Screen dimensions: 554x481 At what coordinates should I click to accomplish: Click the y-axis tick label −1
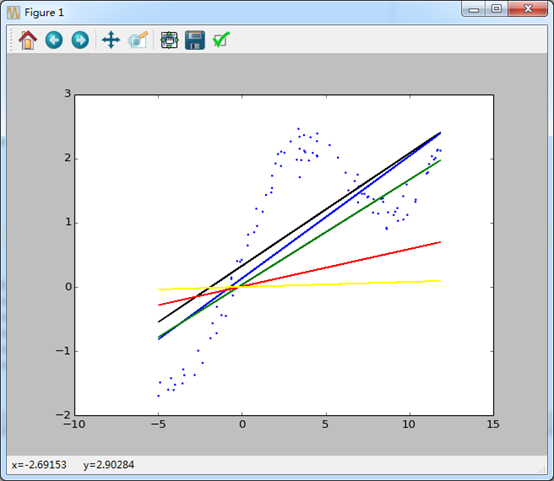click(63, 351)
